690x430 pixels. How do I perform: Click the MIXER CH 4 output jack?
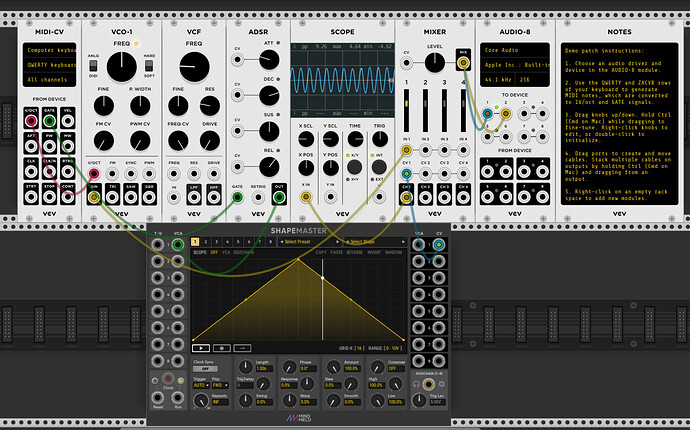[x=463, y=197]
